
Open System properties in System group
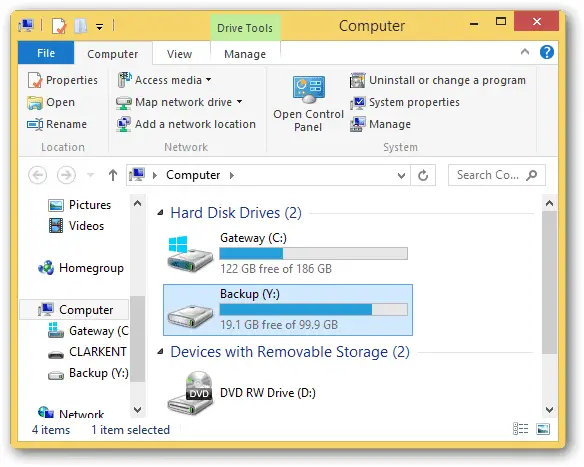pyautogui.click(x=405, y=102)
